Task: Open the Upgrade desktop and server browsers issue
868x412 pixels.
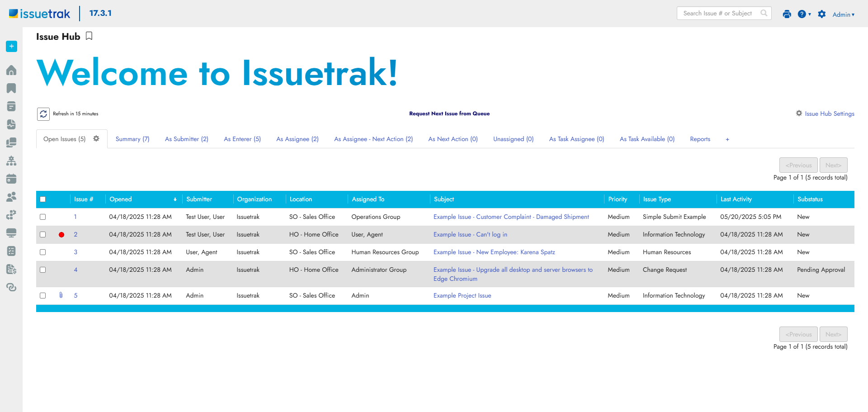Action: pyautogui.click(x=513, y=274)
